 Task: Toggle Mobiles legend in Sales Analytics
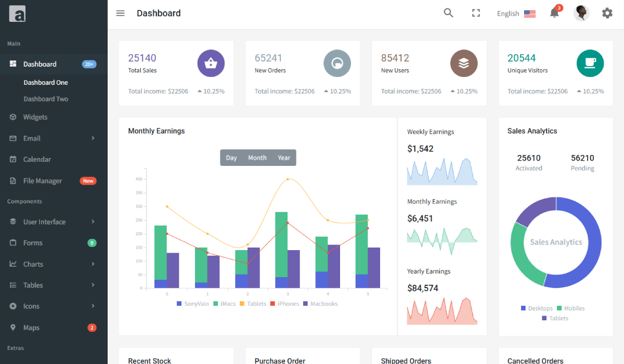pyautogui.click(x=570, y=308)
